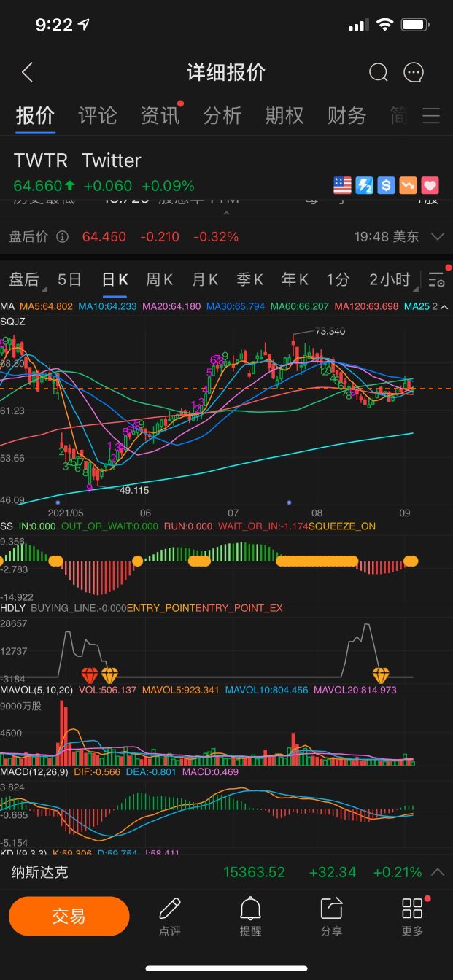Tap the blue event dot near 2021/05
The width and height of the screenshot is (453, 980).
(58, 502)
